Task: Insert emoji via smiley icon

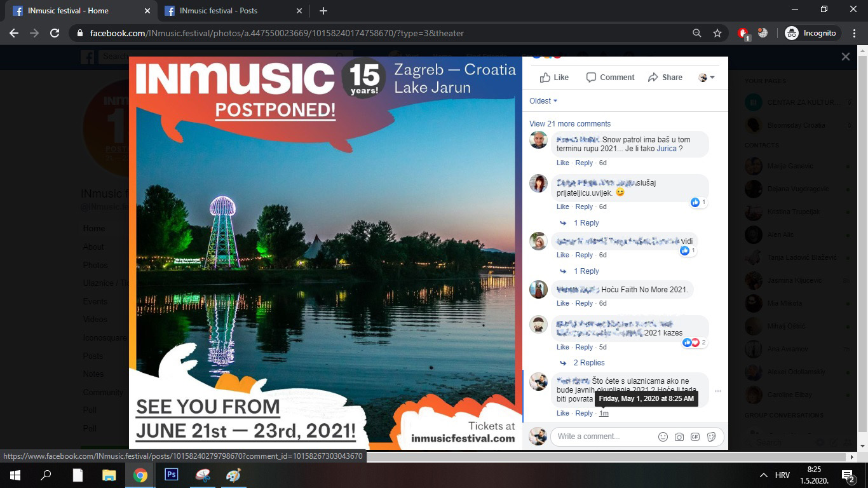Action: [x=663, y=437]
